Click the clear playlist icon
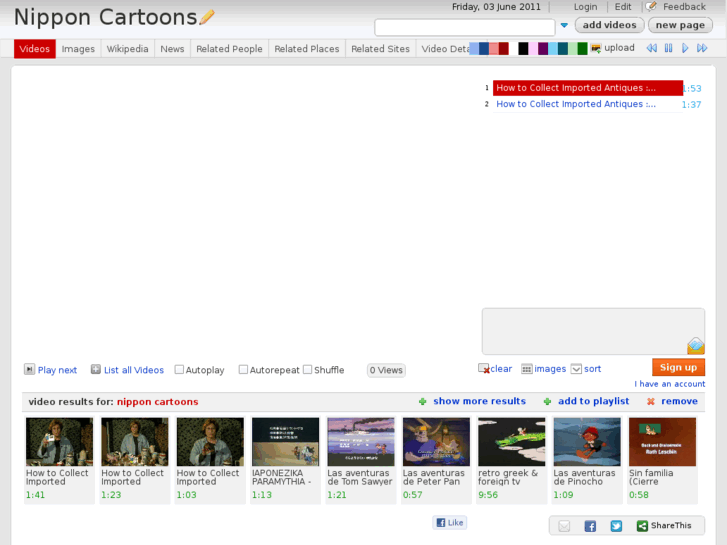 click(484, 369)
